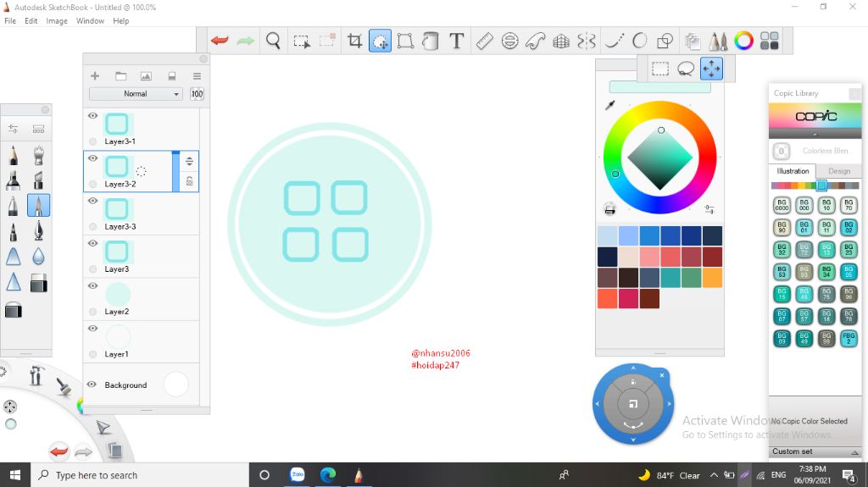
Task: Open the Color Wheel from toolbar
Action: pyautogui.click(x=743, y=41)
